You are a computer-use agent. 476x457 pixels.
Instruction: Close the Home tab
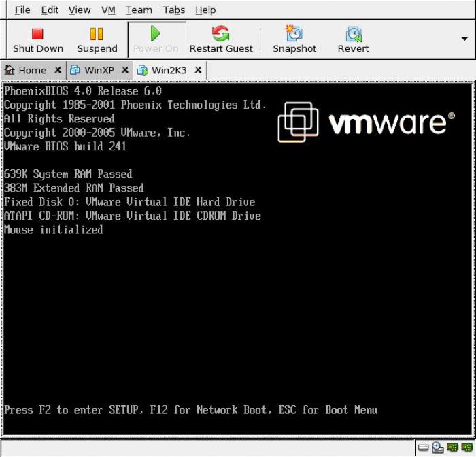pyautogui.click(x=58, y=70)
